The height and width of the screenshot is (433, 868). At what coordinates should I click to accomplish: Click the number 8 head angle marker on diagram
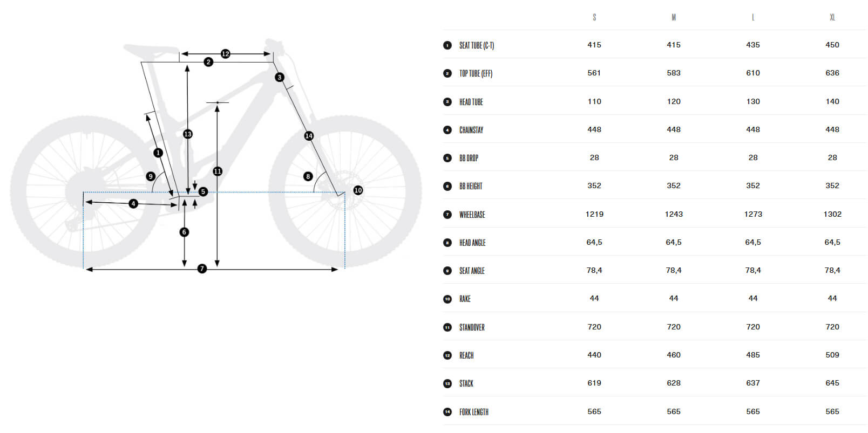[x=308, y=176]
